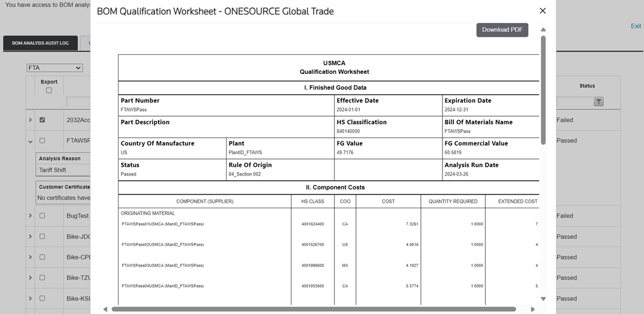Click HS Classification value 840140000
Image resolution: width=644 pixels, height=314 pixels.
348,132
